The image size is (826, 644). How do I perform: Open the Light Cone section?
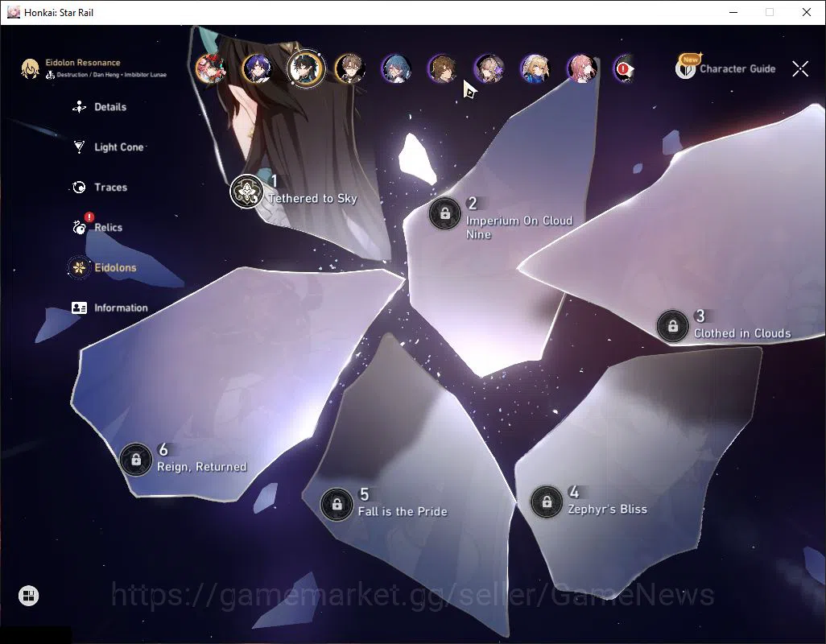[x=108, y=147]
